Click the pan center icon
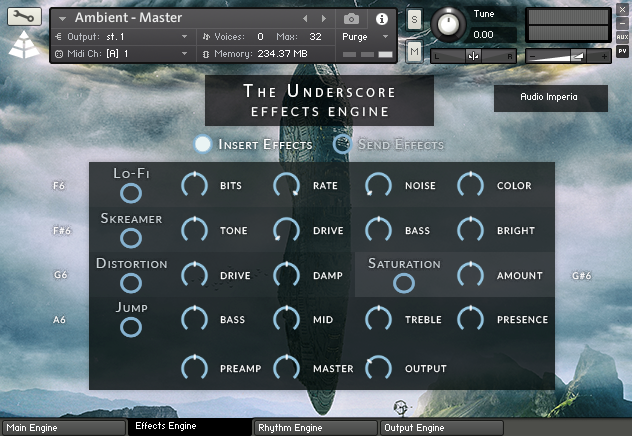The image size is (632, 436). 473,56
